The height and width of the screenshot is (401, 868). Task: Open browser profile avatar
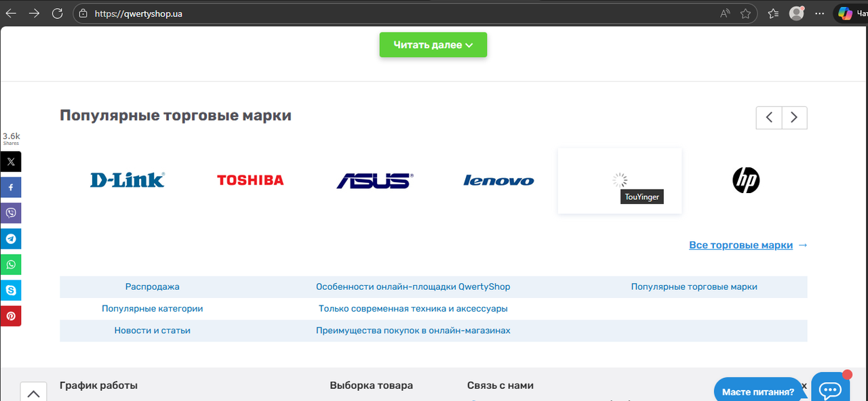[x=797, y=14]
